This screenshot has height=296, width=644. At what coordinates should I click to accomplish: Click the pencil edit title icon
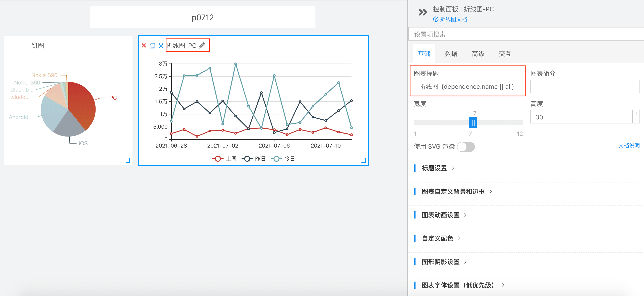coord(202,45)
